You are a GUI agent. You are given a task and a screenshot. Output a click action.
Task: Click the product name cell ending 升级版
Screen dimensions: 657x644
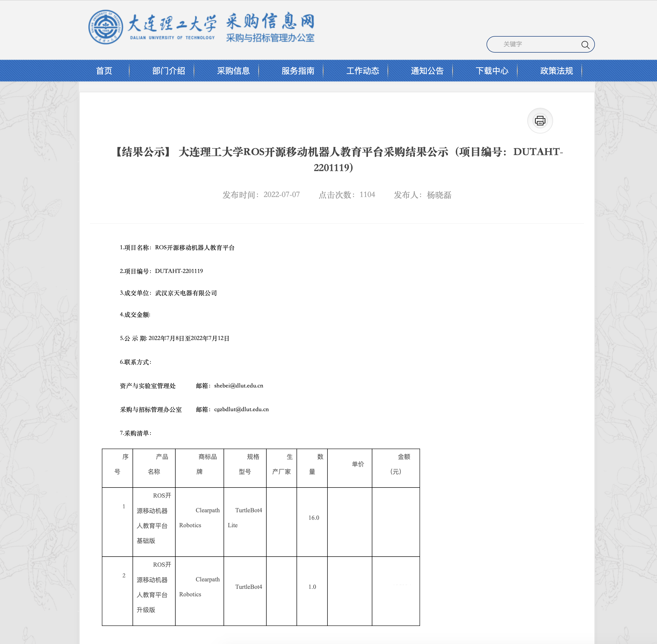click(154, 591)
